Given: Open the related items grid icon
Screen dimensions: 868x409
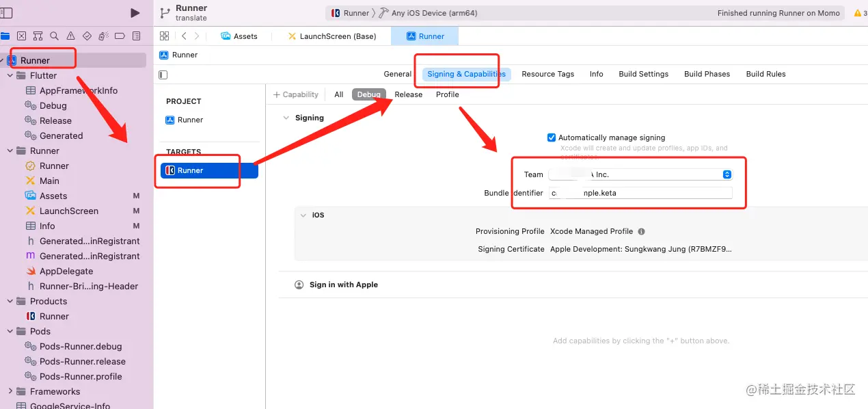Looking at the screenshot, I should [164, 36].
